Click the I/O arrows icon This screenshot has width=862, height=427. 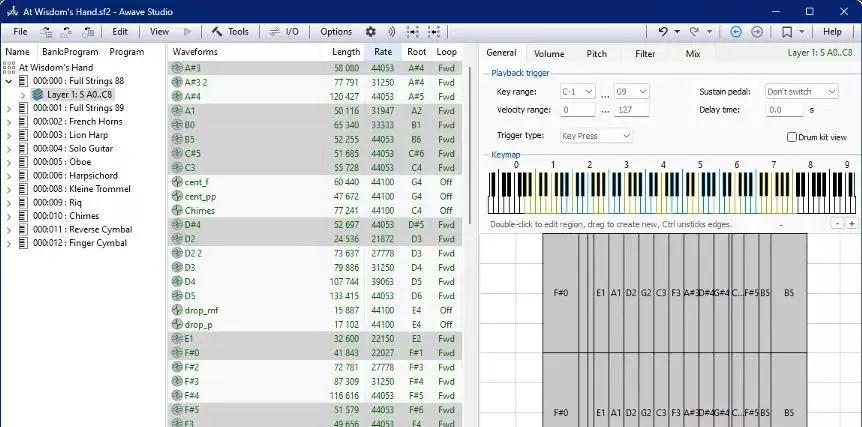click(274, 32)
